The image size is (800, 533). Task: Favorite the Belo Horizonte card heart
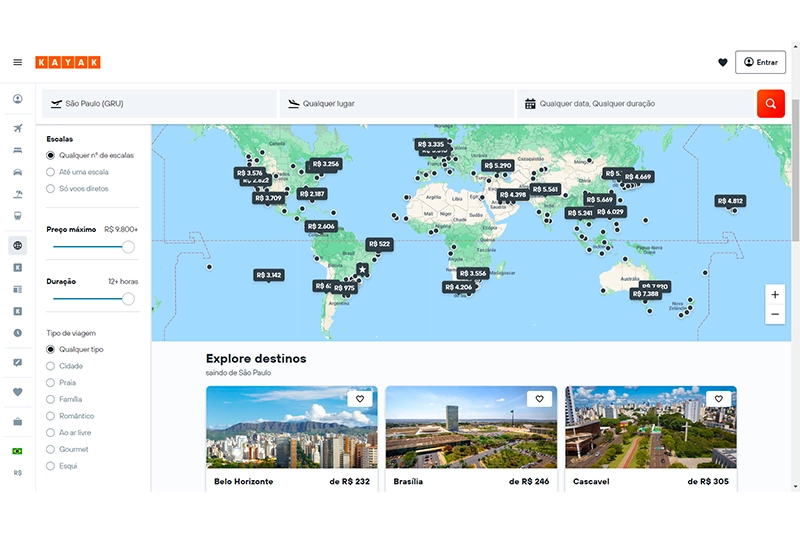pyautogui.click(x=360, y=399)
